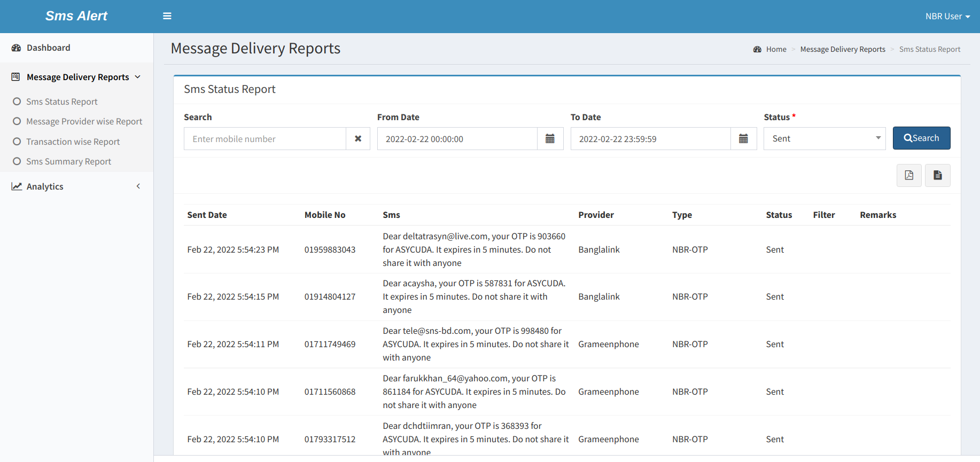
Task: Click the SMS text for tele@sns-bd.com
Action: pos(476,344)
